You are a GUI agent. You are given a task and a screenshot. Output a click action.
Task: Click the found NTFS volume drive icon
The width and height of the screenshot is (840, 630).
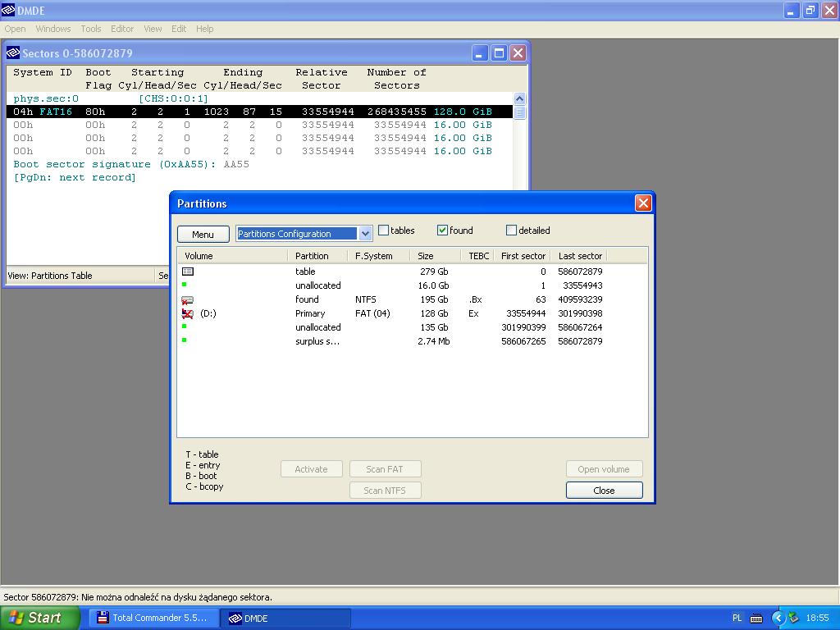point(188,300)
